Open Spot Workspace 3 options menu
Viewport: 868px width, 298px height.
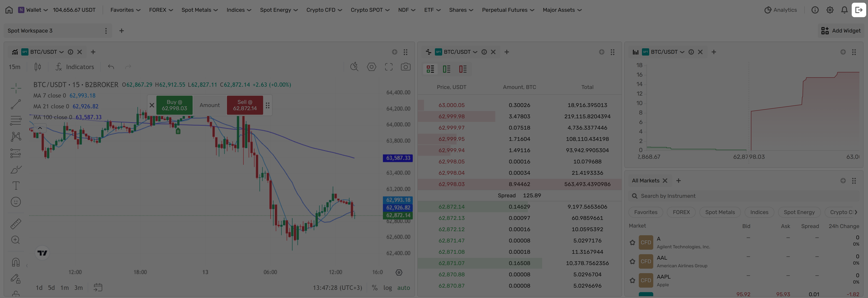tap(106, 31)
